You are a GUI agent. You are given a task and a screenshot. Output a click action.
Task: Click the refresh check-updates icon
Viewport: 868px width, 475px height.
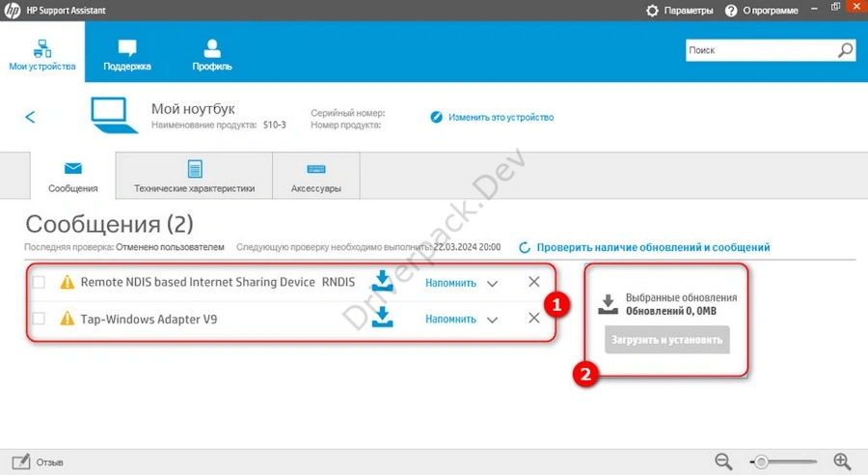[x=525, y=247]
